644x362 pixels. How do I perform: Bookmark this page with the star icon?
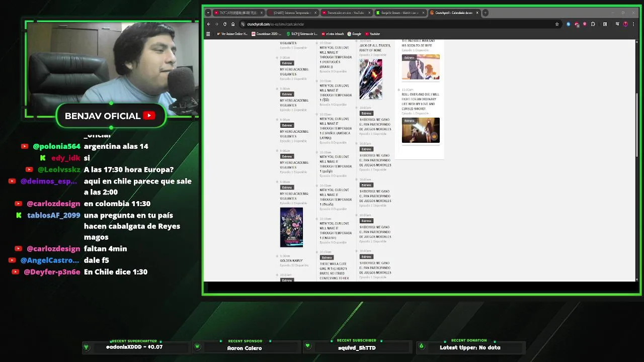[x=557, y=24]
